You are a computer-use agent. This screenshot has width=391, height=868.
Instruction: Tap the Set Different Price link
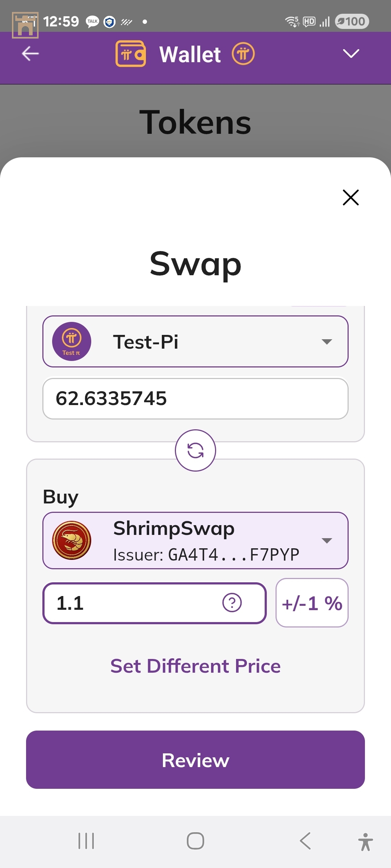click(195, 666)
